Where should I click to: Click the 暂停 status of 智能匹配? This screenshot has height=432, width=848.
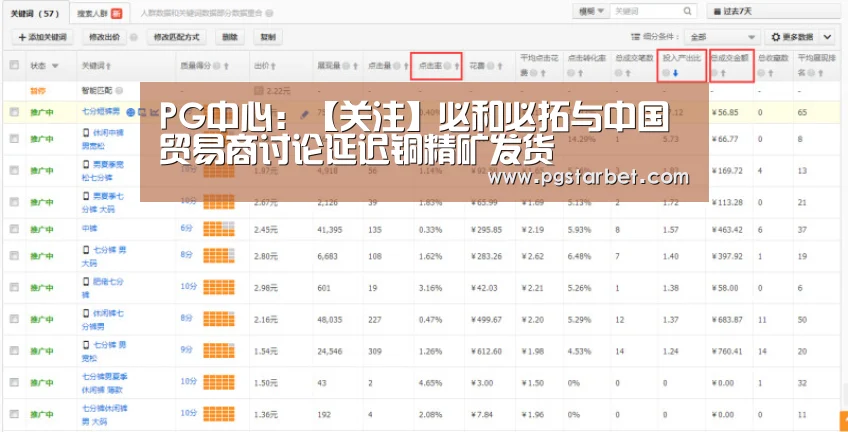pyautogui.click(x=38, y=90)
